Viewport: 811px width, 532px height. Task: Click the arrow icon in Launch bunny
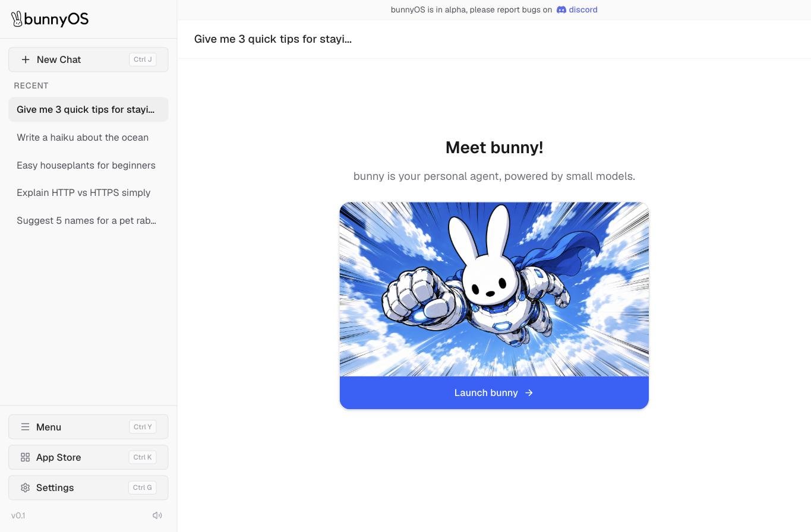(x=529, y=392)
